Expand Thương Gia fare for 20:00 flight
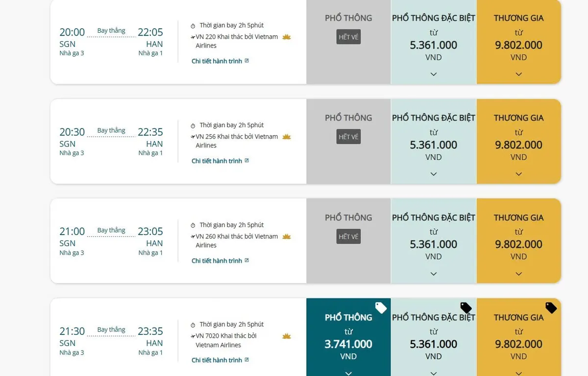The image size is (588, 376). pyautogui.click(x=519, y=74)
